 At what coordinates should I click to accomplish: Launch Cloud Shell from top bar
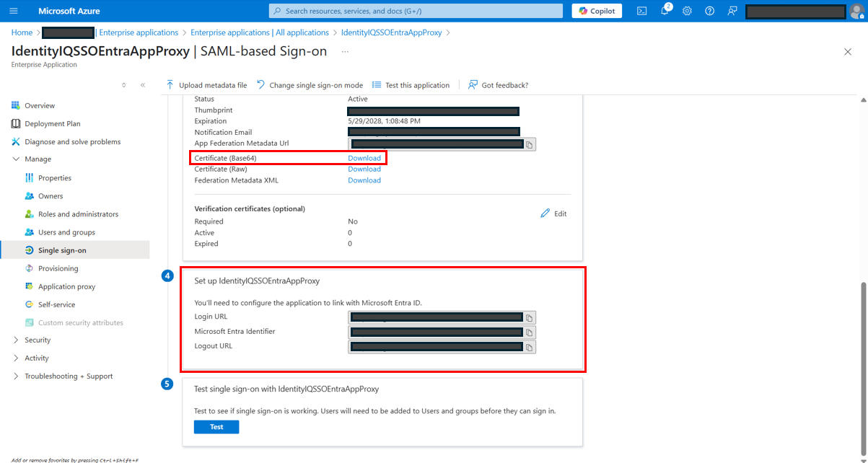coord(641,11)
